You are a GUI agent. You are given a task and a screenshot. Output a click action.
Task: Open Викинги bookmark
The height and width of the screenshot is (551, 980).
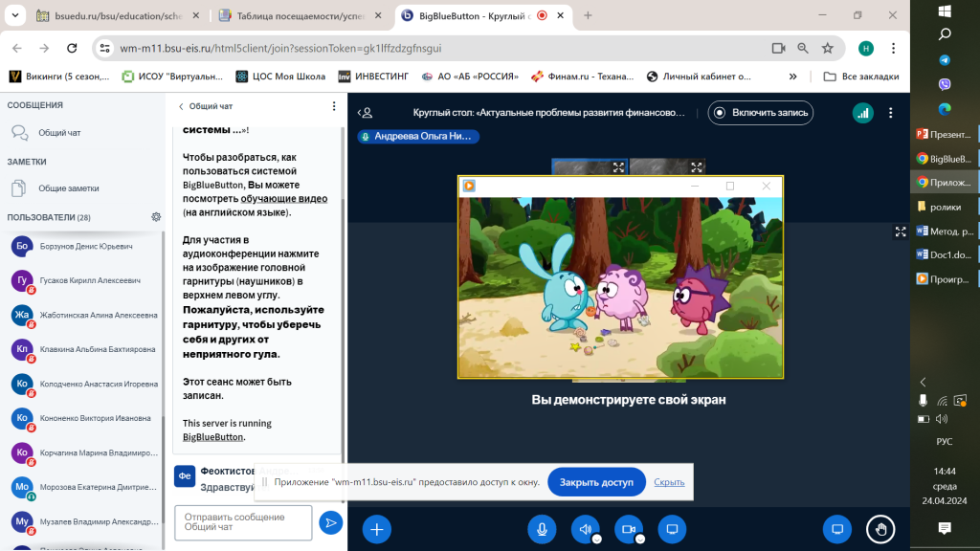(x=59, y=77)
